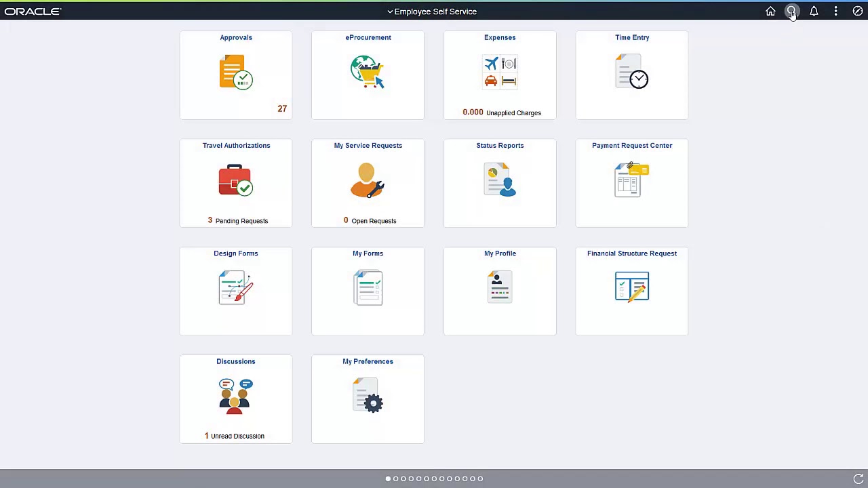
Task: Click the Open Requests text
Action: (374, 221)
